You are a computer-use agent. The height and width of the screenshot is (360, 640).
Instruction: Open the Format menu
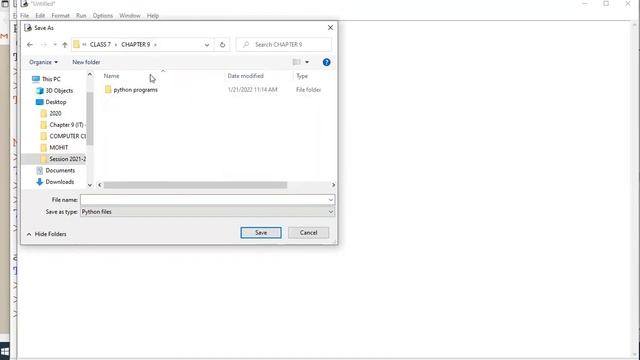point(60,16)
